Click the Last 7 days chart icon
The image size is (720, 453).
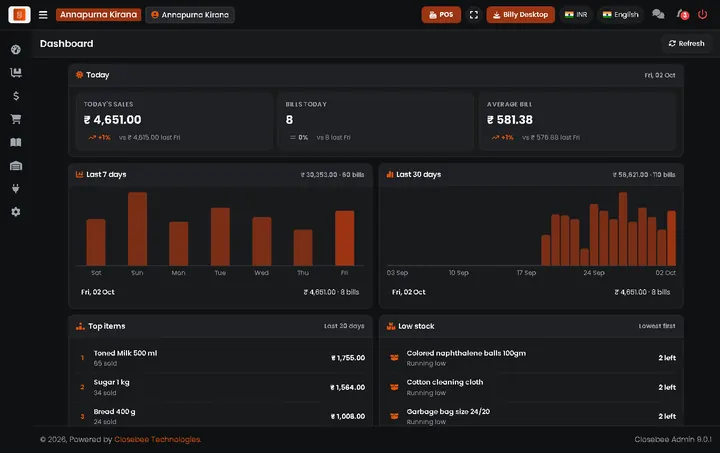coord(79,174)
